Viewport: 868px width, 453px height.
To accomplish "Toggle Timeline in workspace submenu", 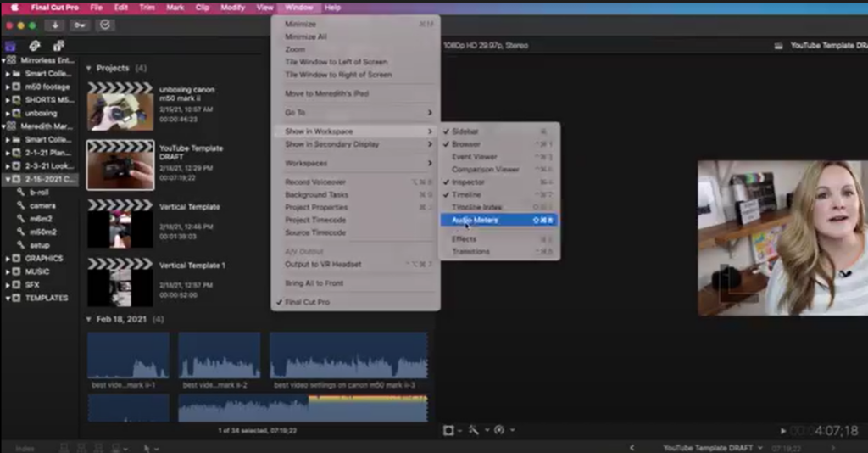I will (499, 195).
